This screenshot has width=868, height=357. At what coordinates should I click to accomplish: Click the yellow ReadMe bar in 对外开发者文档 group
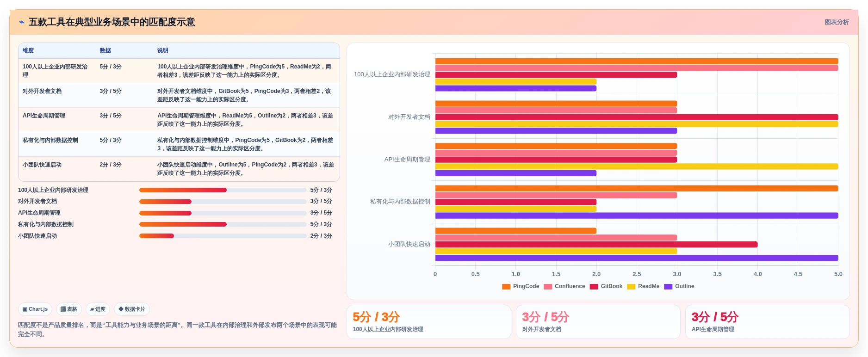[637, 124]
